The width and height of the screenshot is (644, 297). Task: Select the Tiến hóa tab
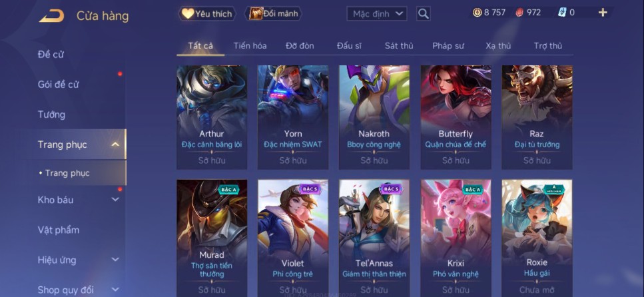250,46
